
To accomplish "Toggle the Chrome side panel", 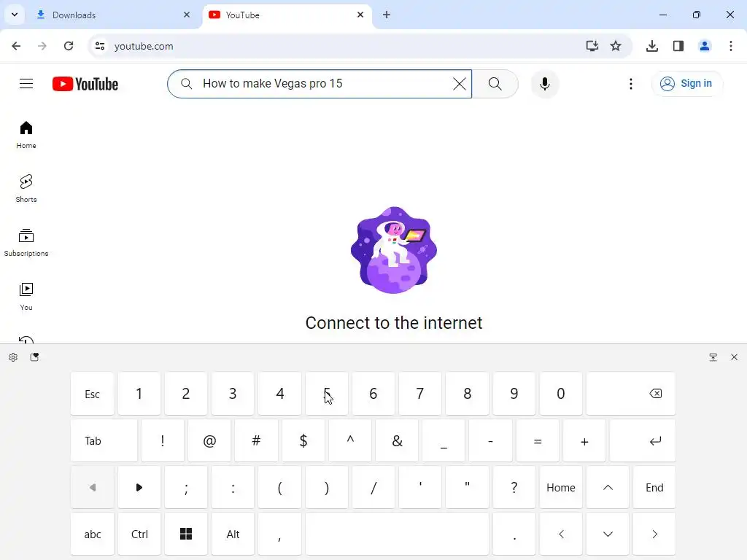I will (x=678, y=46).
